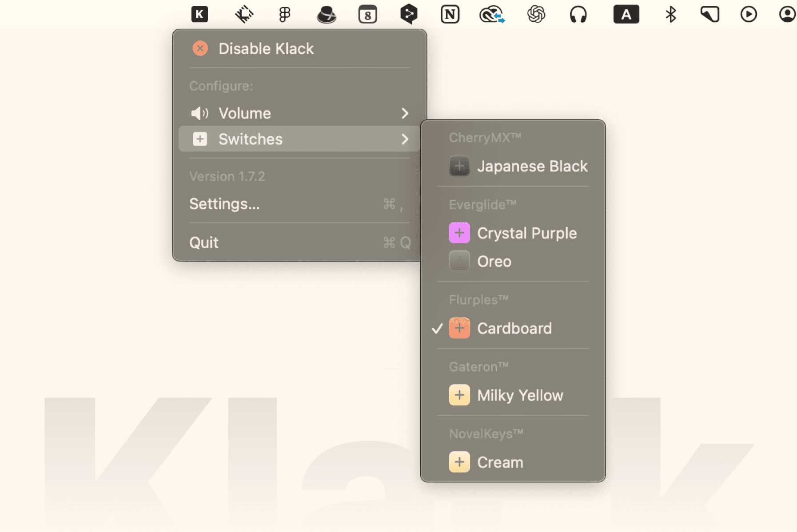Open the Bluetooth menu bar icon
Screen dimensions: 797x532
coord(670,14)
